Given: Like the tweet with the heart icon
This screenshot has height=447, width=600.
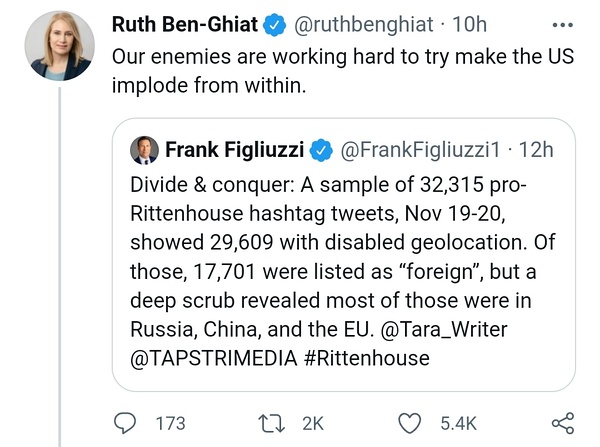Looking at the screenshot, I should pos(410,423).
